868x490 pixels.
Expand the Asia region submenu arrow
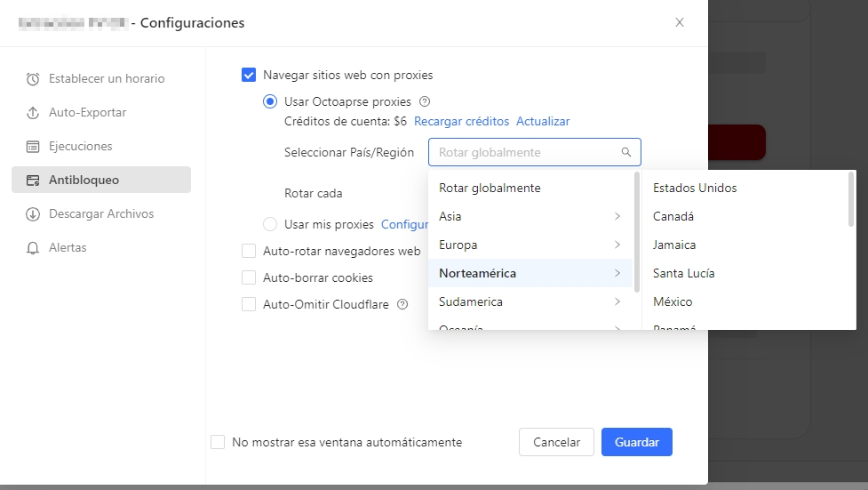(x=617, y=216)
